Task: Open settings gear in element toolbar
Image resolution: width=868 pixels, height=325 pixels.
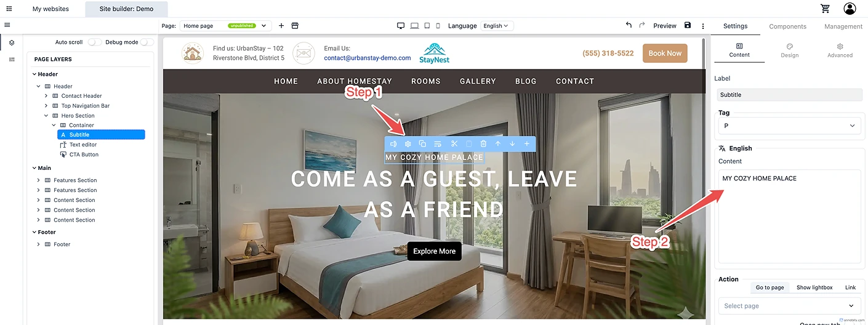Action: 408,144
